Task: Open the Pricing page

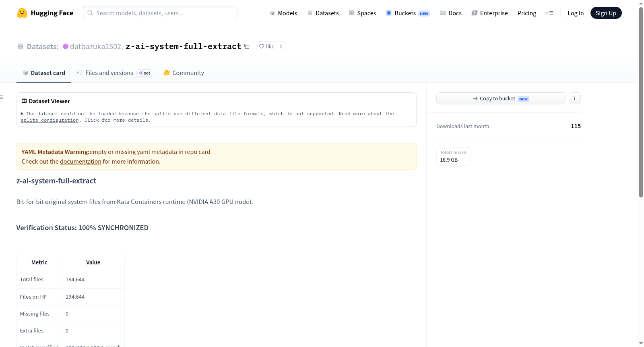Action: click(x=527, y=13)
